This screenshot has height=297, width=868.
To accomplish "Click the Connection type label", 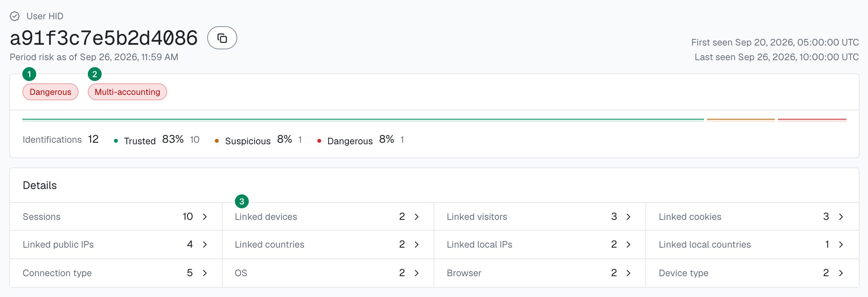I will click(57, 273).
